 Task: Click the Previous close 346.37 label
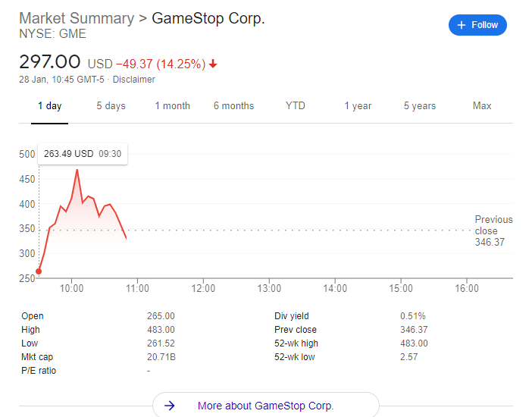click(x=493, y=230)
